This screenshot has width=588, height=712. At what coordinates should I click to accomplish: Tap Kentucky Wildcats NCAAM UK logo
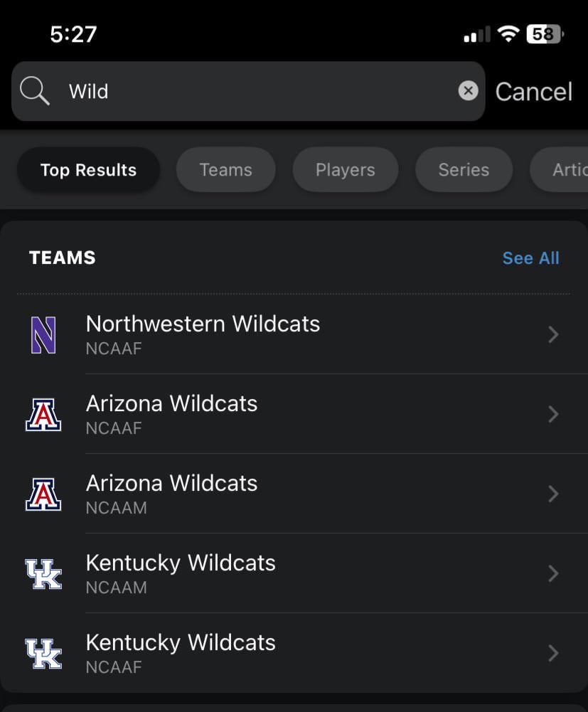coord(43,574)
